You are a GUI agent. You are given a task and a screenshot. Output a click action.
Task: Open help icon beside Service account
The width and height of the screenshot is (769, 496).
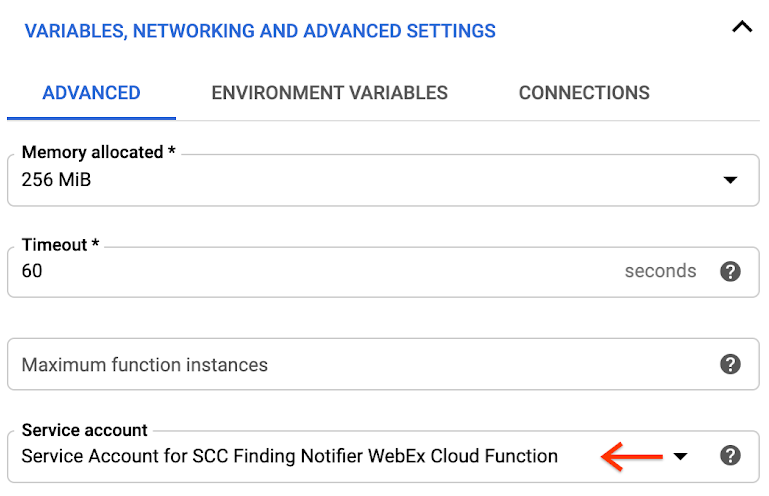click(731, 456)
